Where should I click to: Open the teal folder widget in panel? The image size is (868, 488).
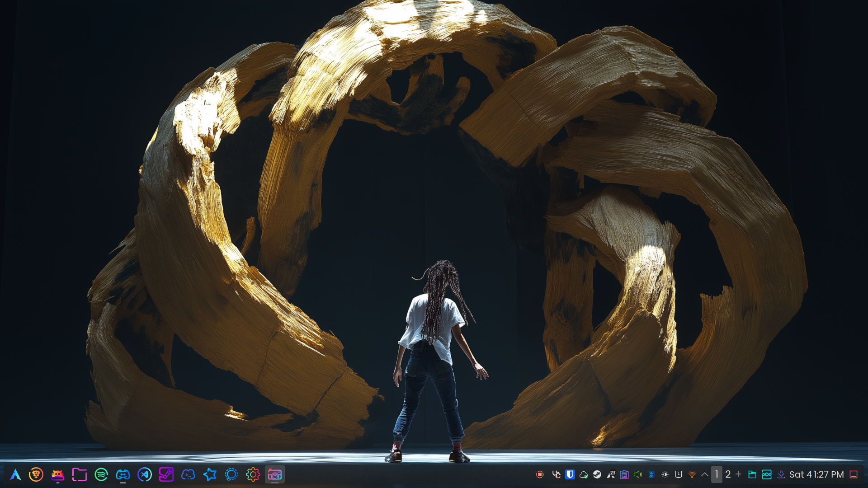[x=752, y=474]
